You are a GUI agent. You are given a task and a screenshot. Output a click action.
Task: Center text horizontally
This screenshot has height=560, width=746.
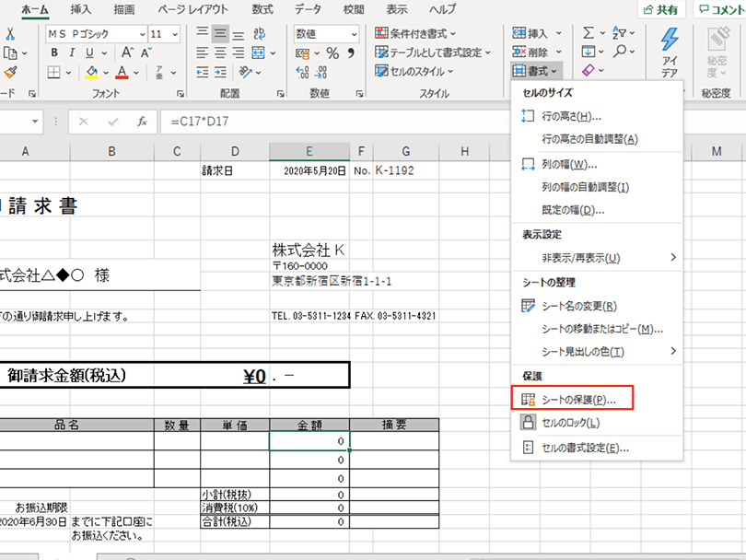tap(220, 52)
